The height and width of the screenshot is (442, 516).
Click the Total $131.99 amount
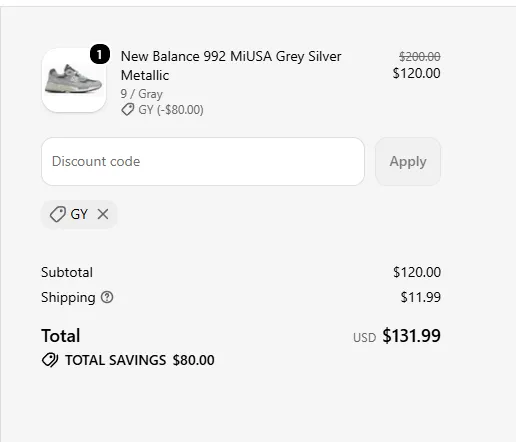(411, 335)
